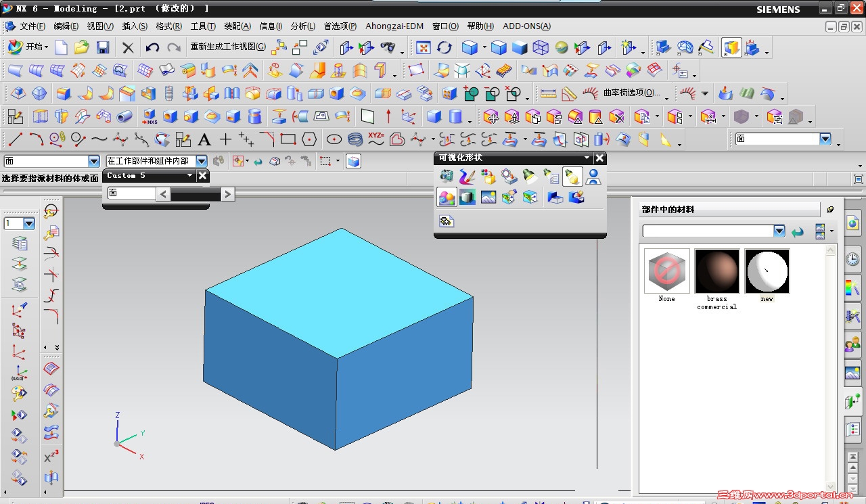The height and width of the screenshot is (504, 866).
Task: Undo the last action with the curved arrow
Action: [152, 47]
